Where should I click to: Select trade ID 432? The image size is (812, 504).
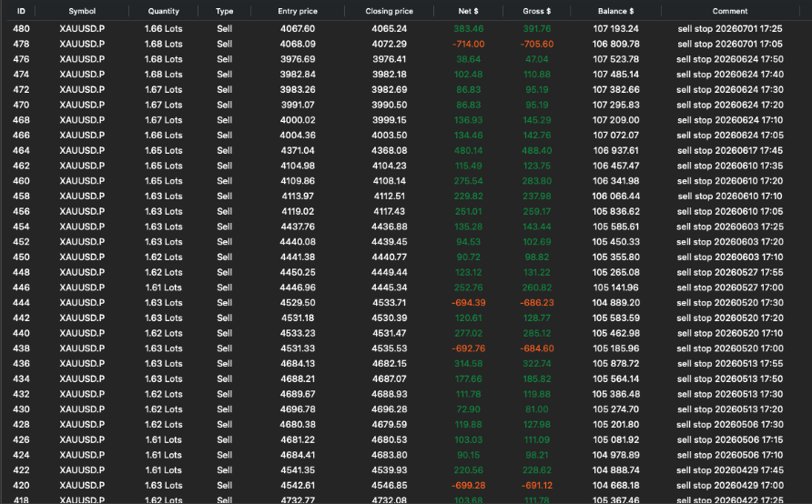(x=21, y=394)
